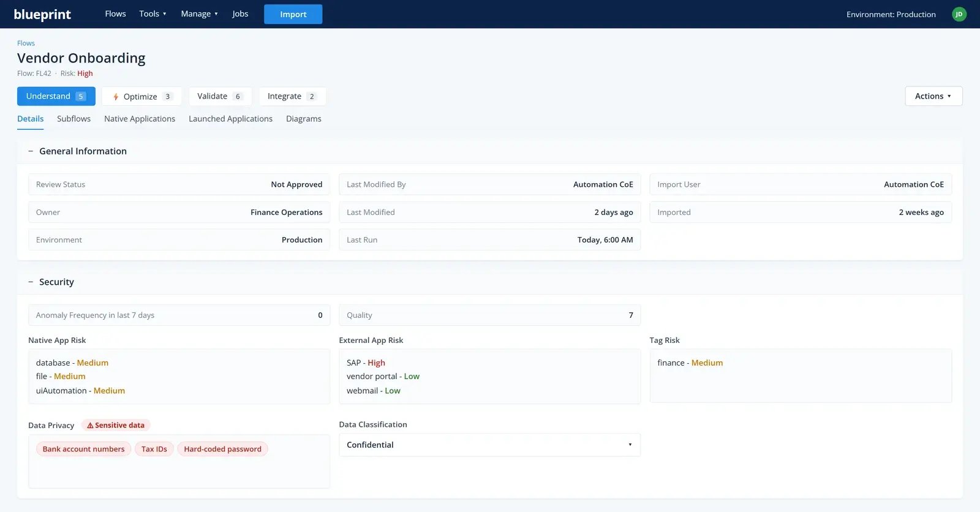Collapse the Security section

click(31, 282)
